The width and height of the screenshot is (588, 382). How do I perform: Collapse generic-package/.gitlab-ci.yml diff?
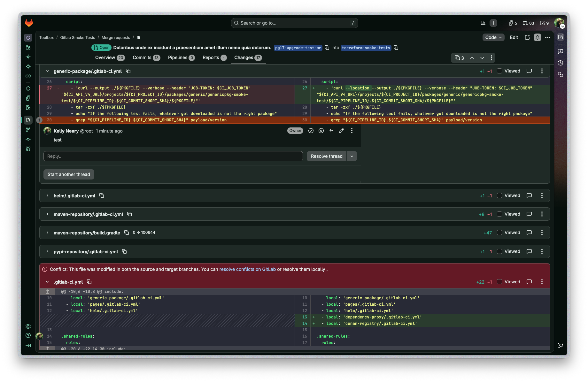(x=47, y=71)
